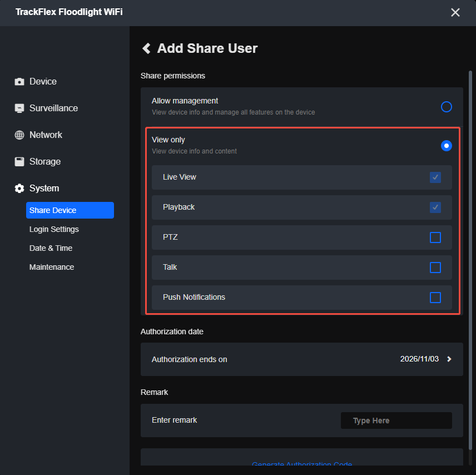Click the back arrow beside Add Share User

point(147,48)
